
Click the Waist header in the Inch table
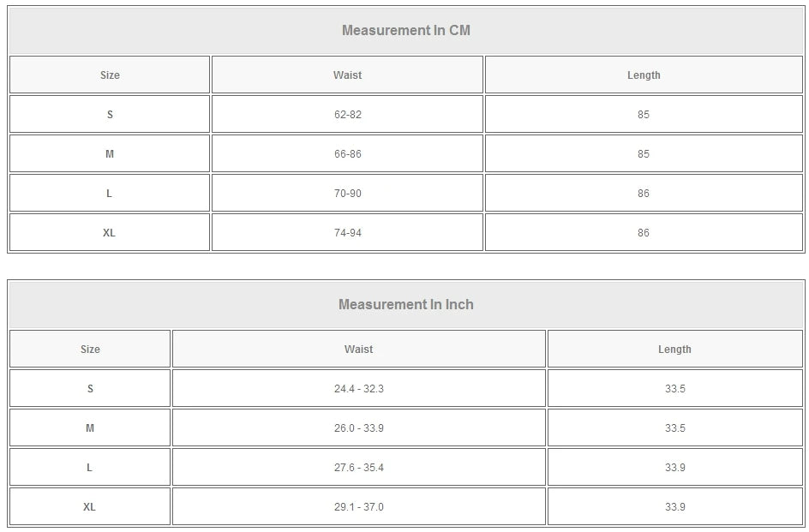pyautogui.click(x=358, y=350)
